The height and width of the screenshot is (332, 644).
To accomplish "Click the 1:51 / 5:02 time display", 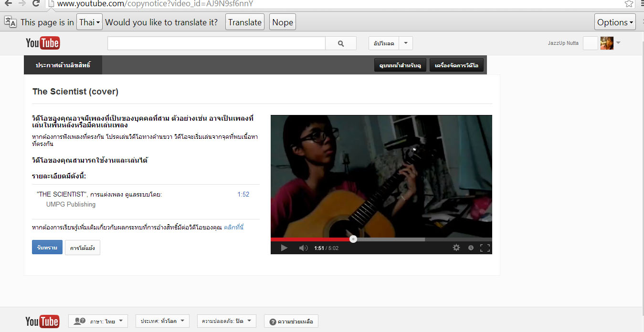I will pyautogui.click(x=326, y=248).
